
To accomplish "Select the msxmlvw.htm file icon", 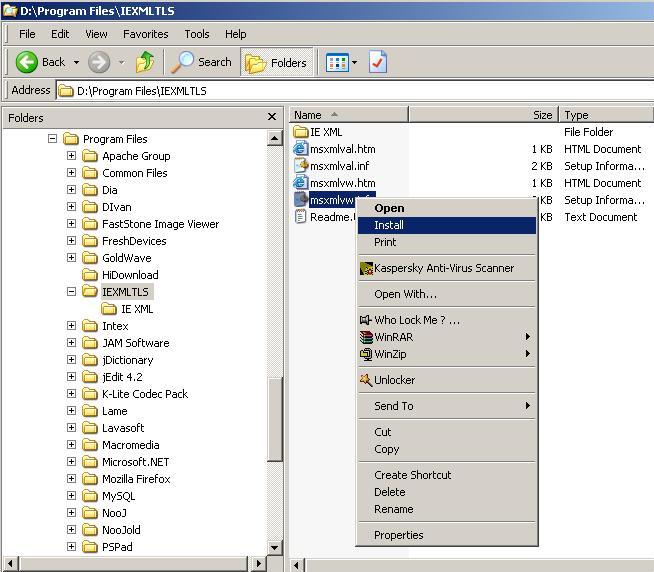I will click(300, 183).
